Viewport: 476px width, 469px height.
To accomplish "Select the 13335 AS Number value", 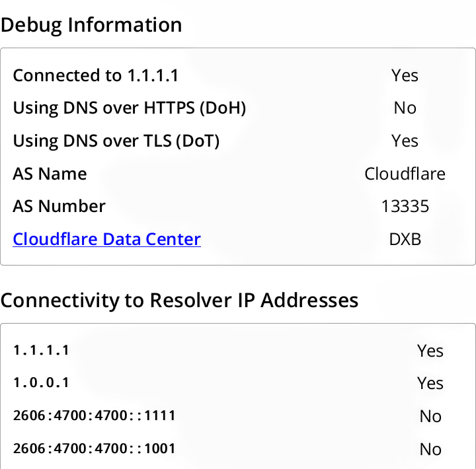I will tap(405, 206).
